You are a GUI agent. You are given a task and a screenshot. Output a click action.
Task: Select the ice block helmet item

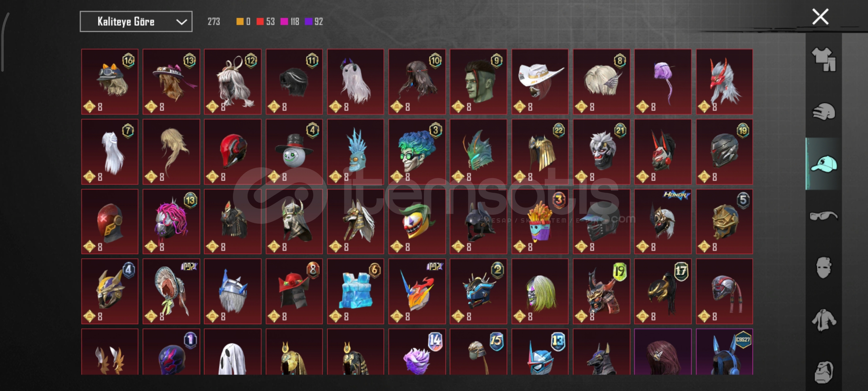(356, 291)
